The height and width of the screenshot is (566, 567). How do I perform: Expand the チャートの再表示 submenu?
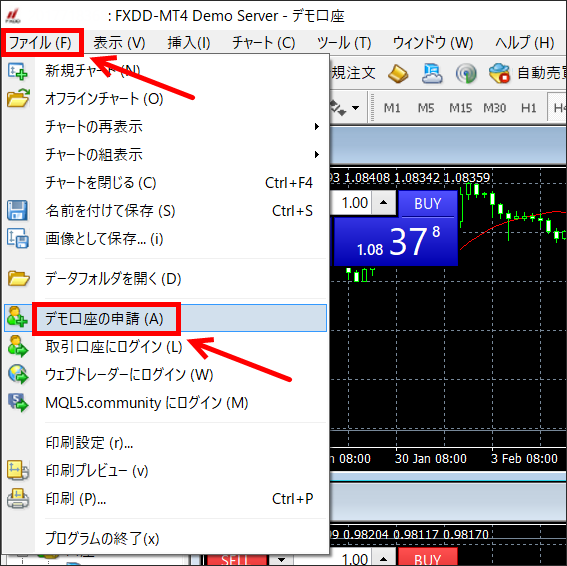pos(165,127)
